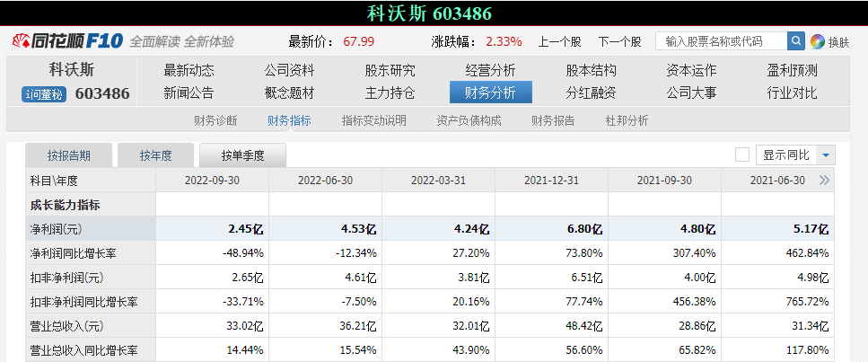The image size is (868, 362).
Task: Open 新闻公告 section
Action: [x=189, y=93]
